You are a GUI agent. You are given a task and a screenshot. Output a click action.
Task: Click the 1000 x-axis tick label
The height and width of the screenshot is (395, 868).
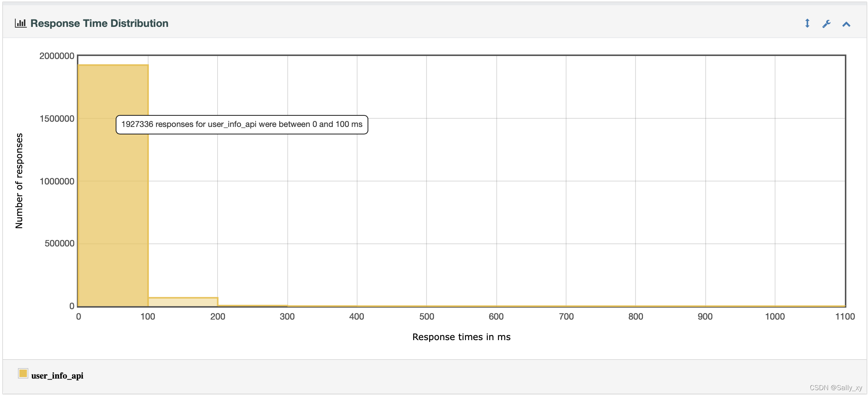click(775, 317)
